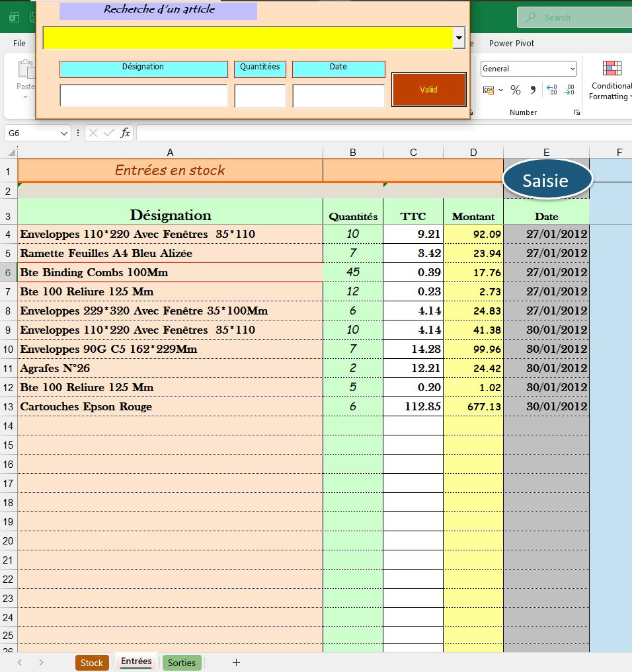Open the File menu
This screenshot has width=632, height=672.
pyautogui.click(x=19, y=44)
